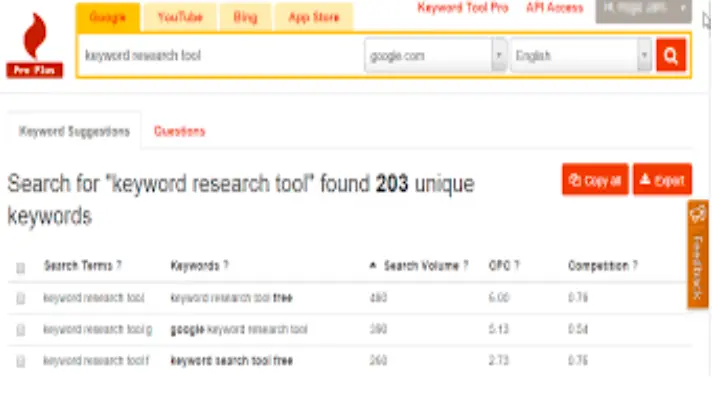712x399 pixels.
Task: Click the Pro Plus badge under logo
Action: (35, 70)
